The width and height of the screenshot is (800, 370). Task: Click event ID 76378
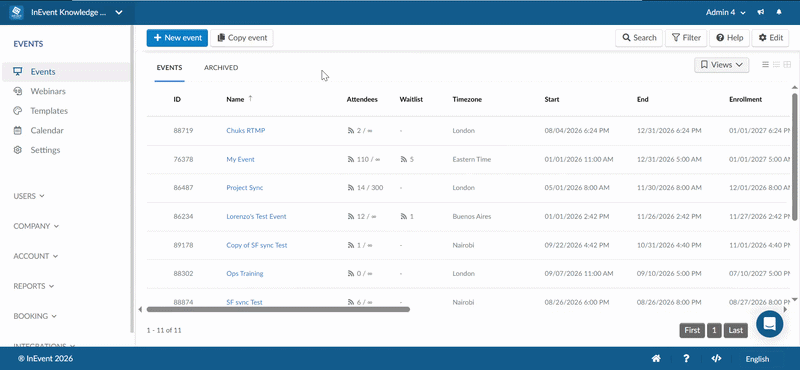183,159
